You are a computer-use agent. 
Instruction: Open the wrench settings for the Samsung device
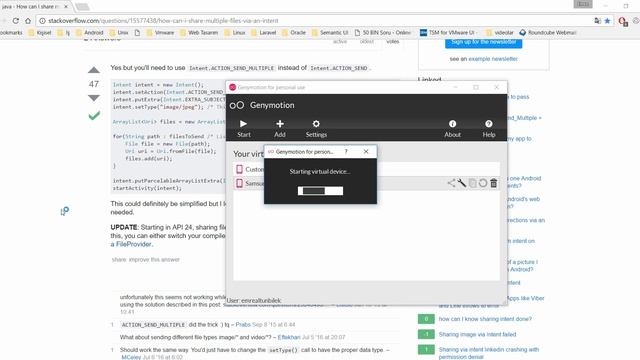pos(462,183)
